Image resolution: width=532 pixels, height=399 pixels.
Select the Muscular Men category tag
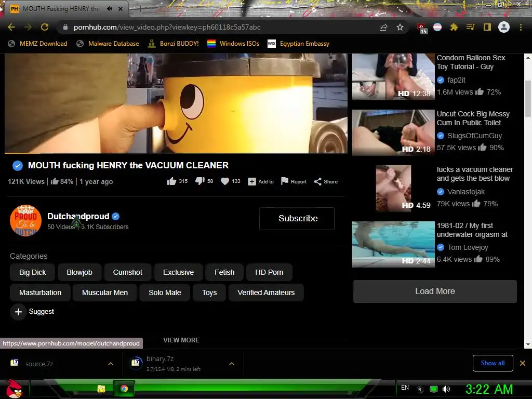105,292
